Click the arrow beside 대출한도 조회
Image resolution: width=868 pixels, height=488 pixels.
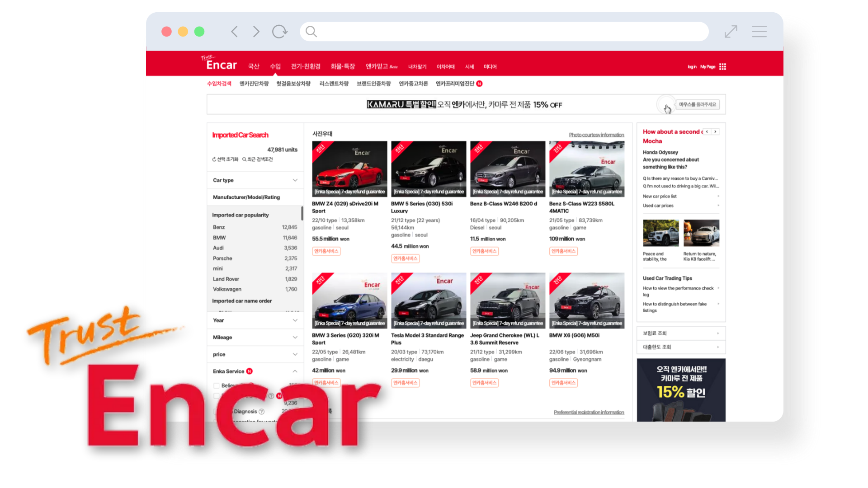pyautogui.click(x=718, y=347)
